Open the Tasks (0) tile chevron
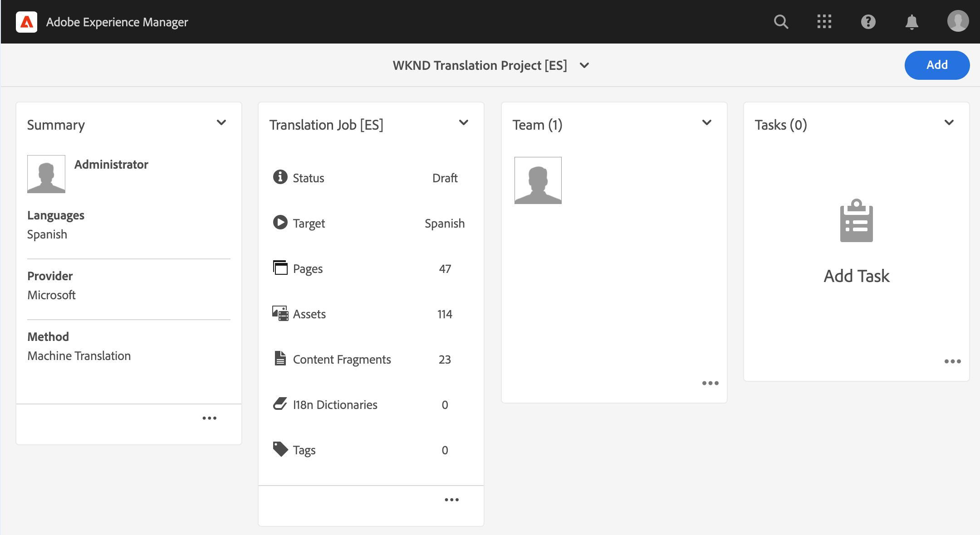Screen dimensions: 980x535 click(949, 123)
